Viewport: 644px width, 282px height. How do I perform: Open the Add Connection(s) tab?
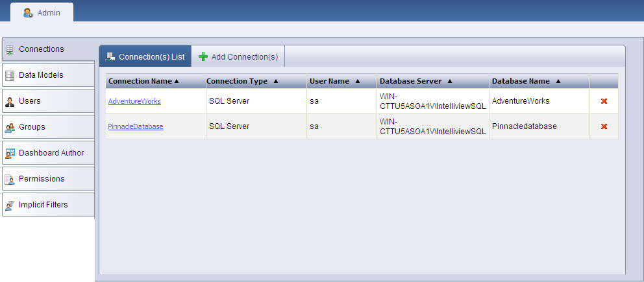238,57
